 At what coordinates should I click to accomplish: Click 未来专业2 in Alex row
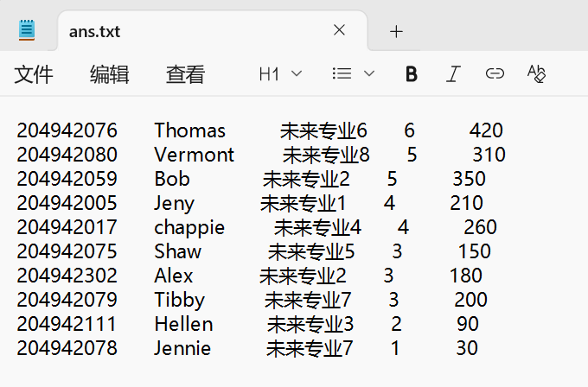coord(303,276)
